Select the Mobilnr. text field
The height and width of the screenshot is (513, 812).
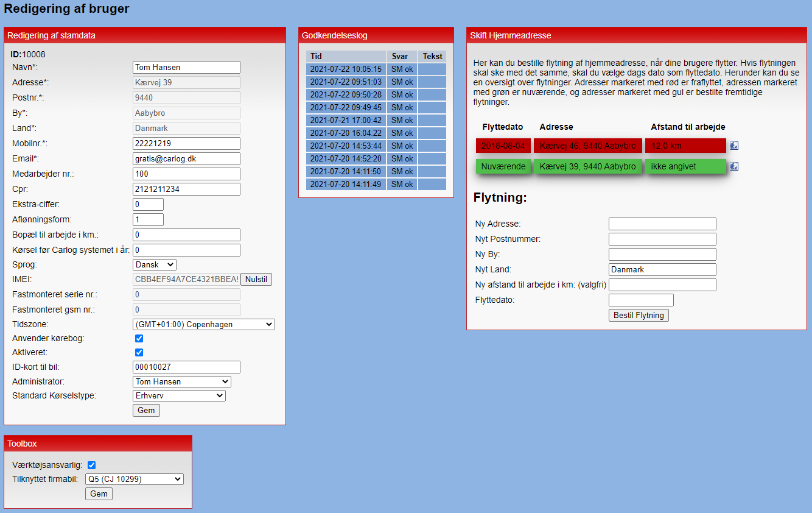tap(186, 143)
